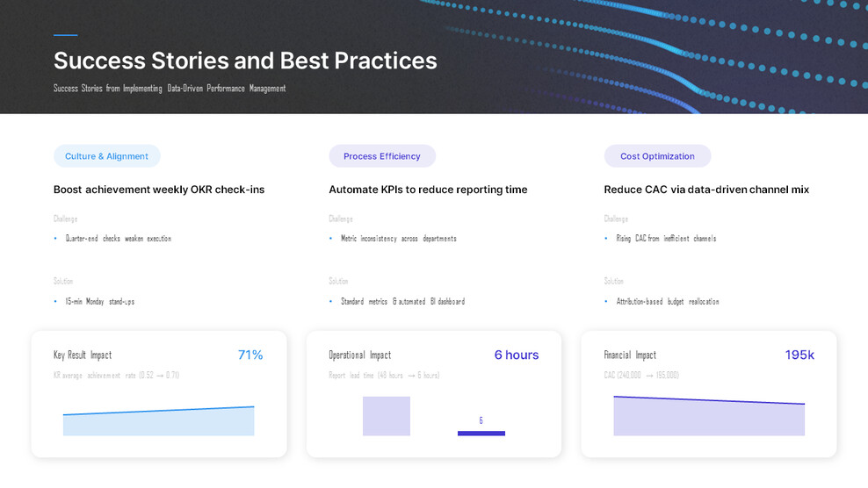Select the Attribution-based budget reallocation bullet
This screenshot has height=488, width=868.
[x=667, y=302]
